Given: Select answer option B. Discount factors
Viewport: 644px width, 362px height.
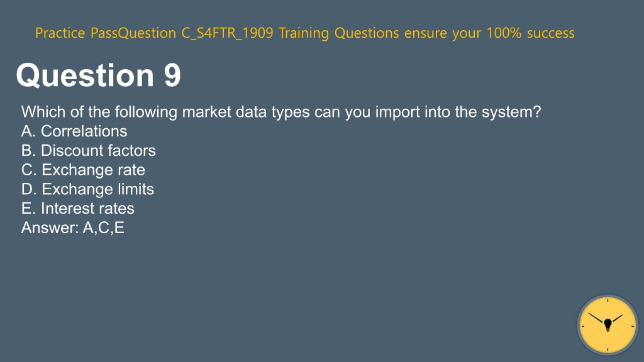Looking at the screenshot, I should (88, 151).
